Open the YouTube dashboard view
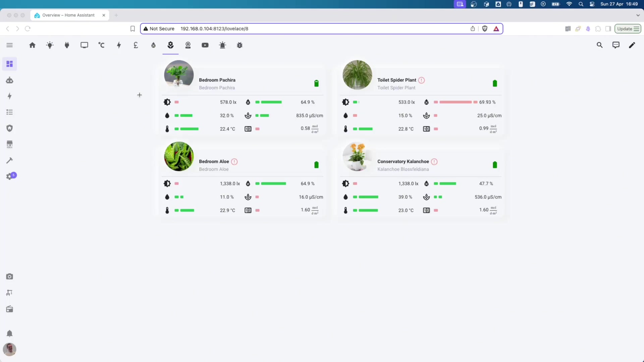Viewport: 644px width, 362px height. 205,45
